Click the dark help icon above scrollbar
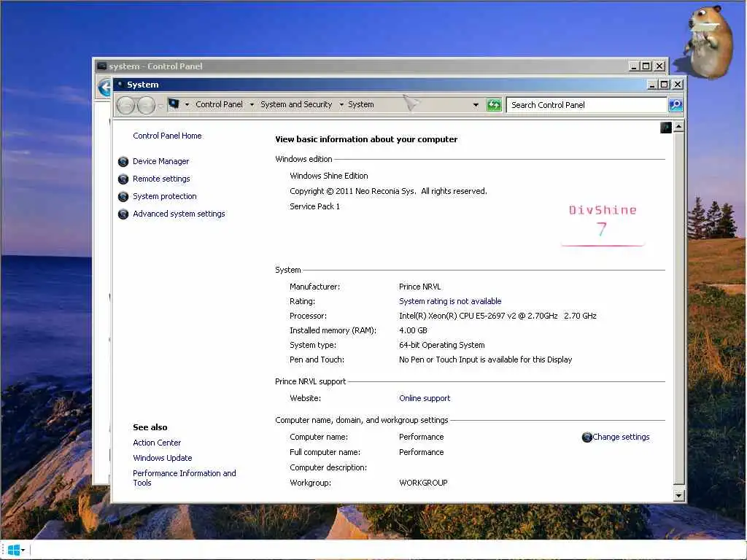The image size is (747, 560). click(x=666, y=127)
